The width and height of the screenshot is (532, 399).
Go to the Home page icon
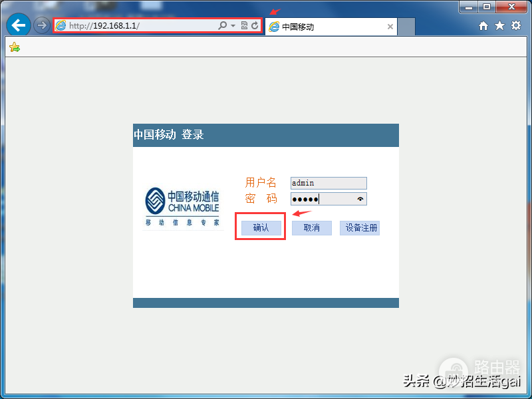(483, 25)
